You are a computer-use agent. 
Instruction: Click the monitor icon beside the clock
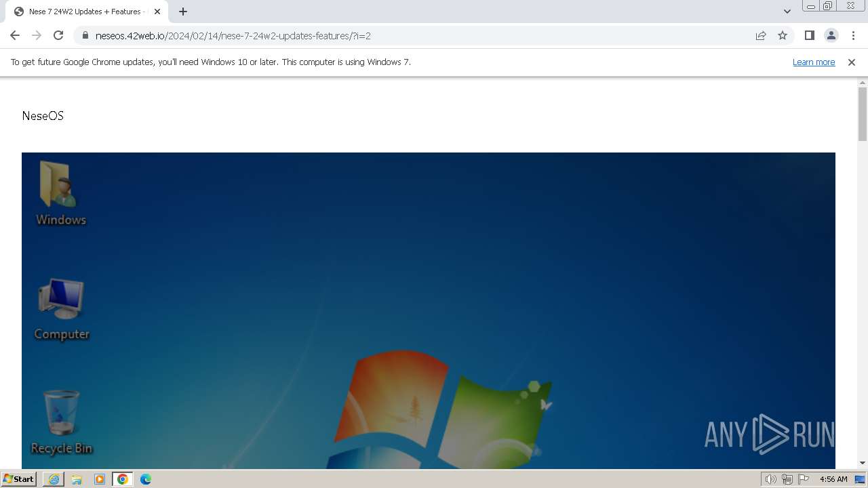(860, 479)
